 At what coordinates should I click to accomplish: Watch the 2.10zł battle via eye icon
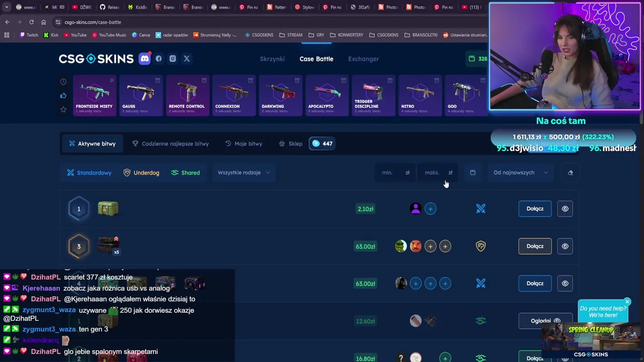[x=565, y=209]
